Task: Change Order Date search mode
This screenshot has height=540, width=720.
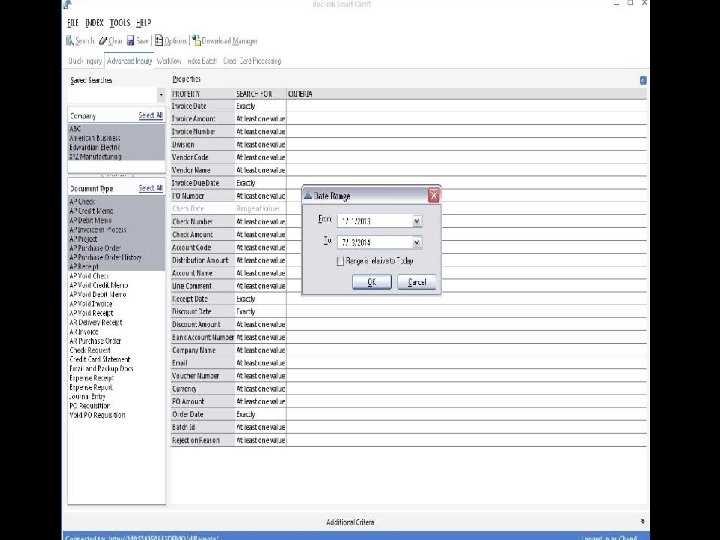Action: 260,414
